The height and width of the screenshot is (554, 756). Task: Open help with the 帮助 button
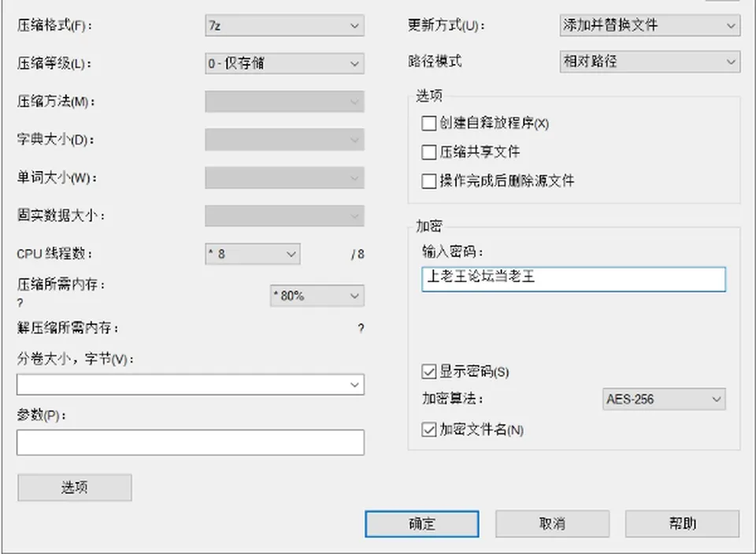[682, 523]
